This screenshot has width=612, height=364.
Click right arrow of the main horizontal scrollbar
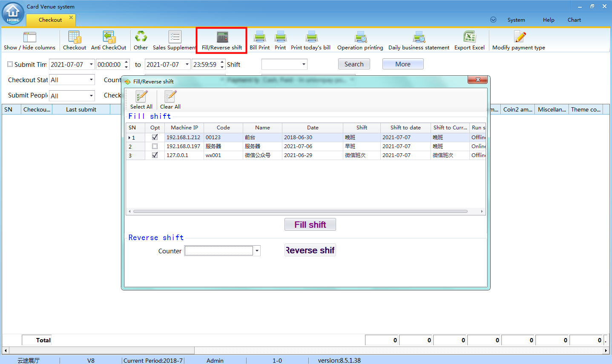(606, 351)
